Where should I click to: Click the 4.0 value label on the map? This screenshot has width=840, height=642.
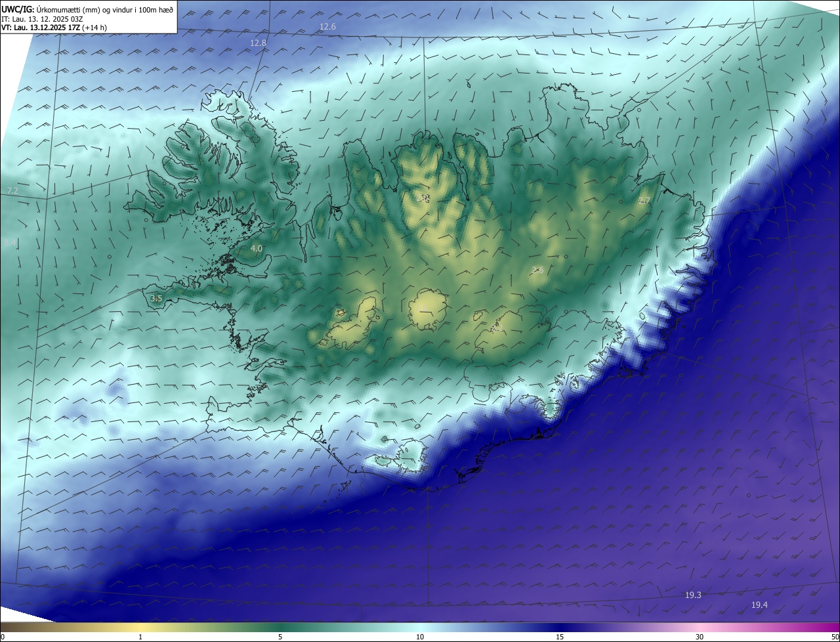point(257,248)
